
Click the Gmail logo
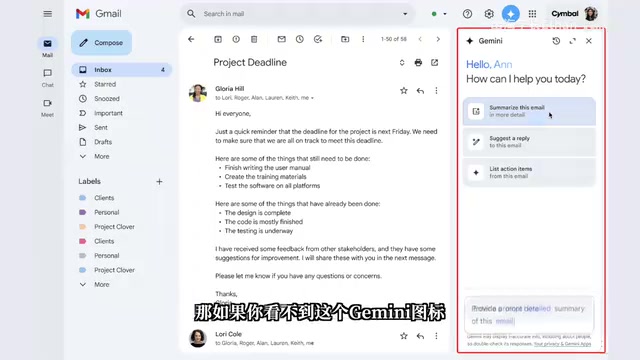coord(98,14)
